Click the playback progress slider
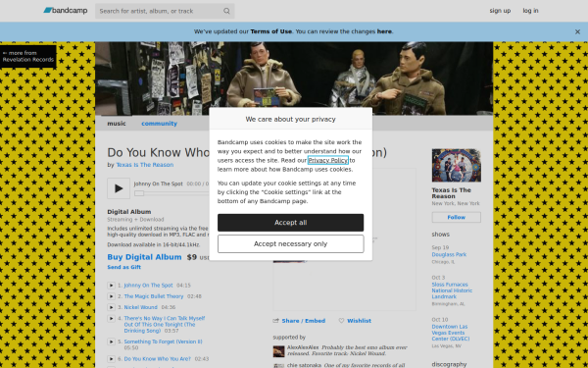Screen dimensions: 588x368 pyautogui.click(x=139, y=193)
